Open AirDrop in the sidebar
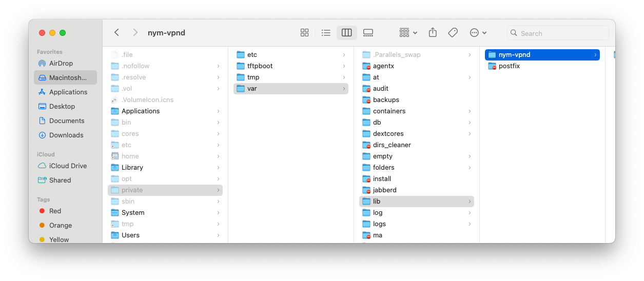Screen dimensions: 644x281 [x=65, y=63]
